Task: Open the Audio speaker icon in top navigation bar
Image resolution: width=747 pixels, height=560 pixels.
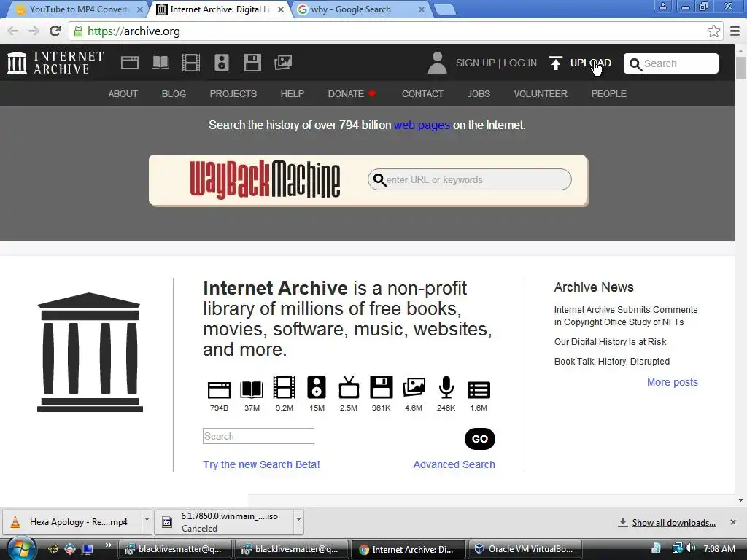Action: point(222,63)
